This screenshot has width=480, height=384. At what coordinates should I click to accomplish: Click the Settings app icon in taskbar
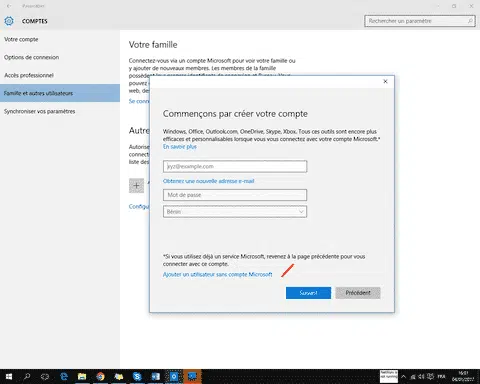(x=174, y=377)
